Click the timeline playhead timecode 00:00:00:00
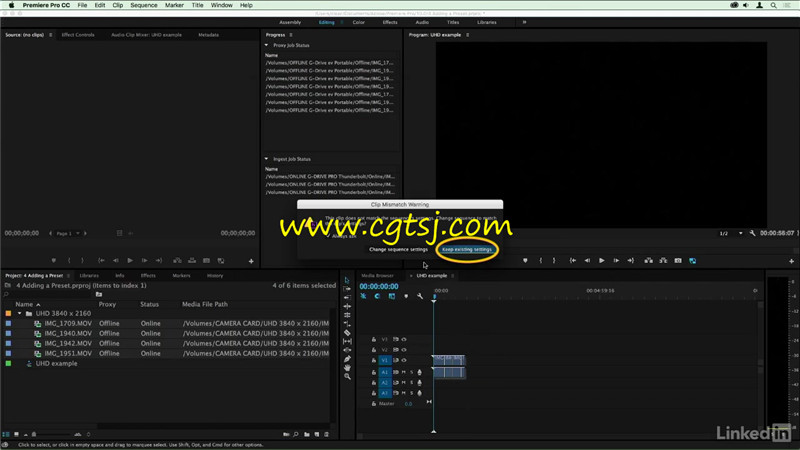The image size is (800, 450). tap(379, 287)
